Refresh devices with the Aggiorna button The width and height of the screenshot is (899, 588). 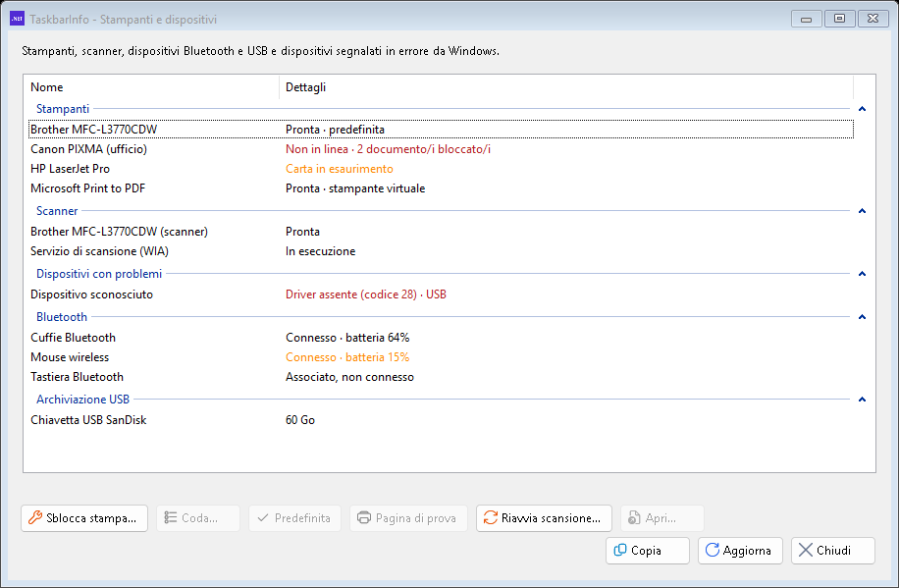740,551
